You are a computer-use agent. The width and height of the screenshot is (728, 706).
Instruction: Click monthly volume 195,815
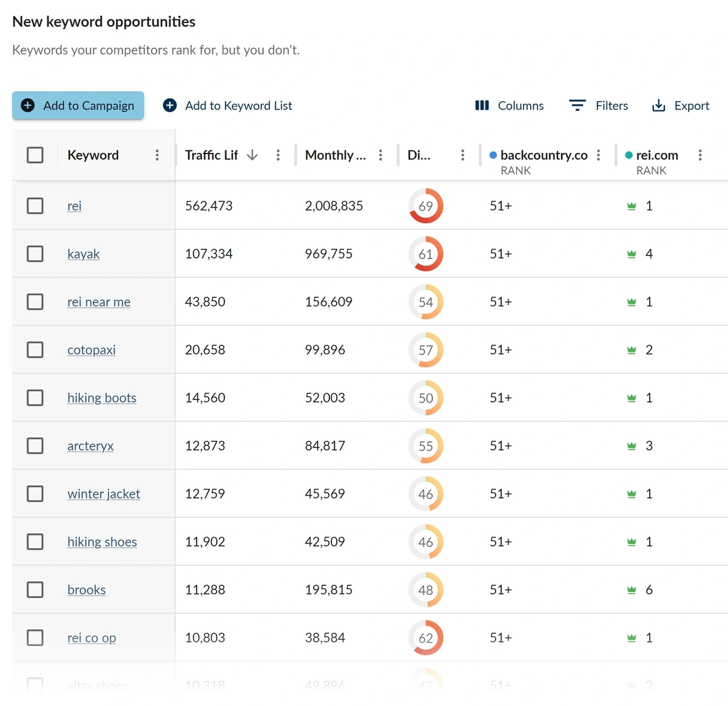pyautogui.click(x=328, y=590)
